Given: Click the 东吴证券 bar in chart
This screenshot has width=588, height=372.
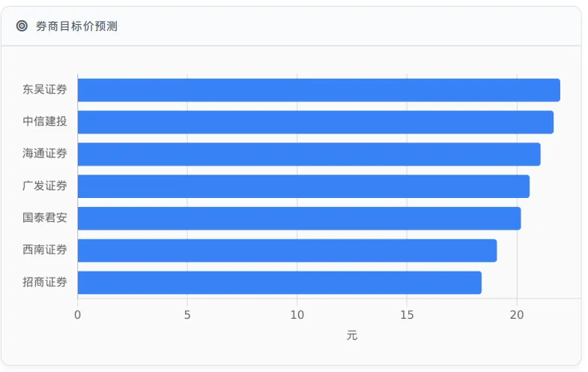Looking at the screenshot, I should pyautogui.click(x=318, y=90).
